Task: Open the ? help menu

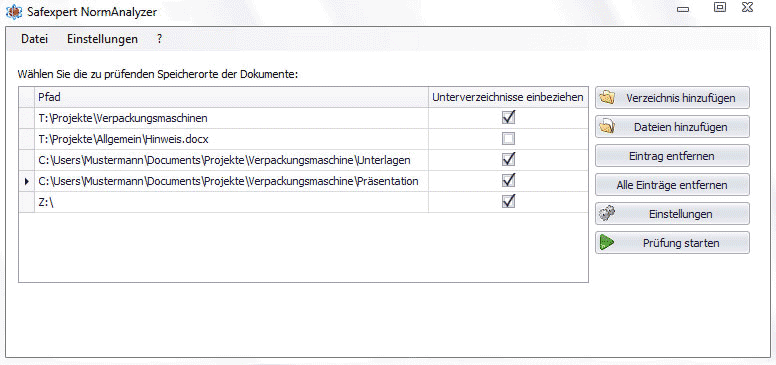Action: pos(159,39)
